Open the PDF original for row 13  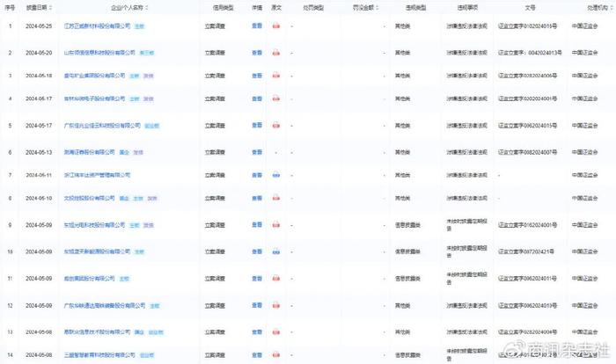point(276,332)
